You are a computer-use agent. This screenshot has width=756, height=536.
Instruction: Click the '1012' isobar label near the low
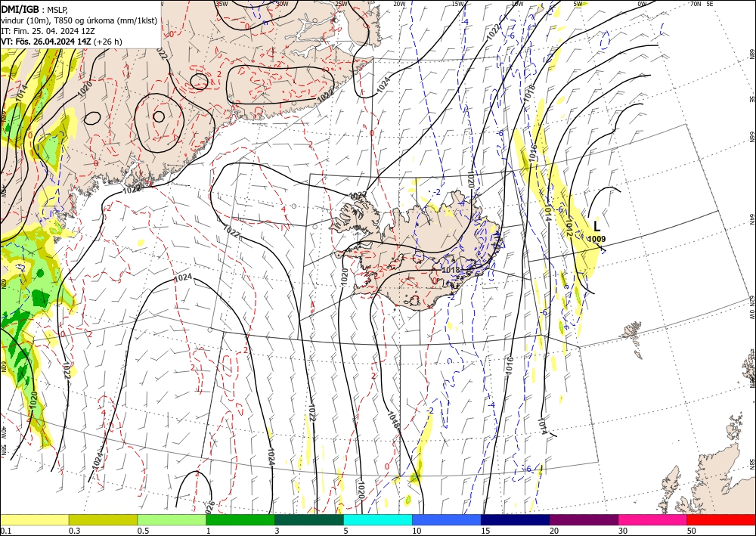point(569,227)
